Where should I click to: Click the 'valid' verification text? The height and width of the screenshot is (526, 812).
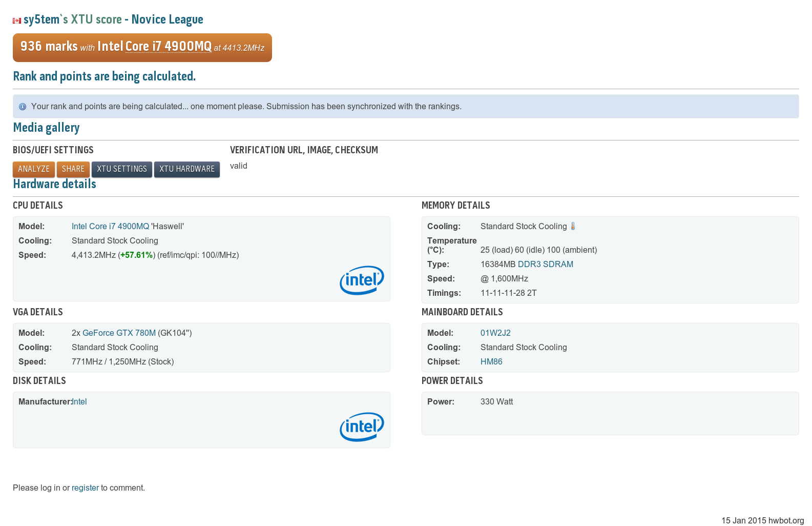(239, 166)
